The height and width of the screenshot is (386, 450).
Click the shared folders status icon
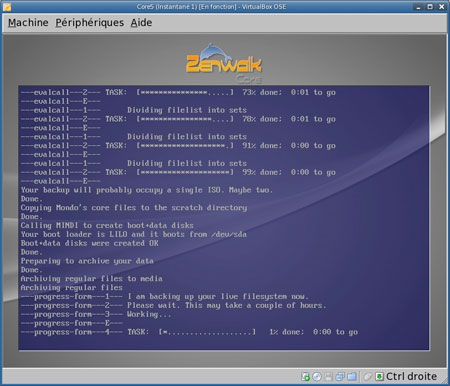352,377
